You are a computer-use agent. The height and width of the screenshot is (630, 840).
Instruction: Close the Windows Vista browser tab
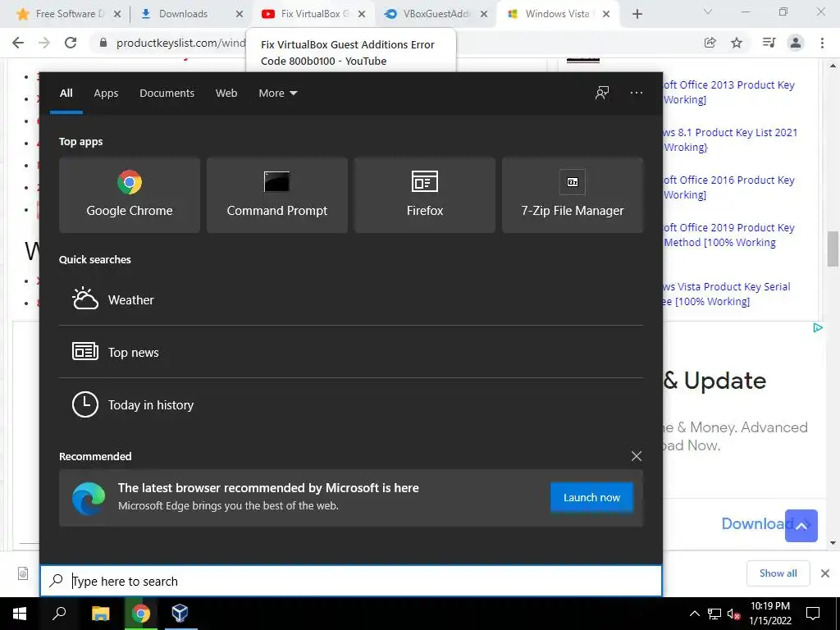pos(606,14)
